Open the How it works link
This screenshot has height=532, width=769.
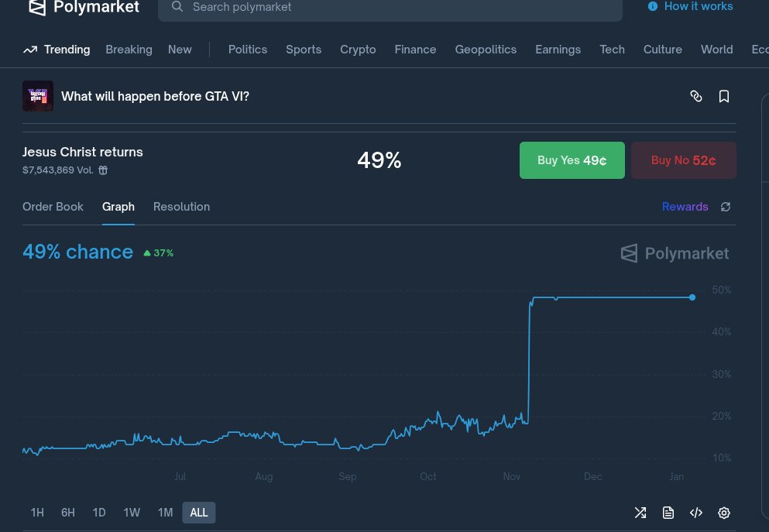point(699,6)
